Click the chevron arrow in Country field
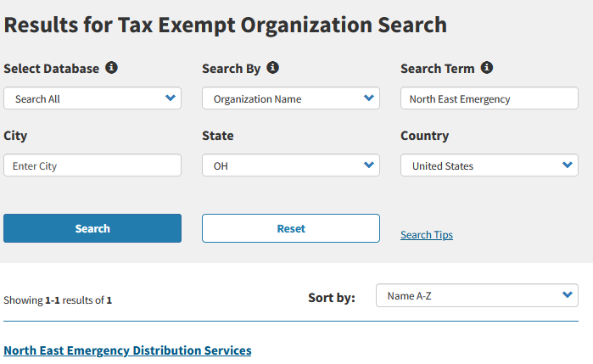593x364 pixels. coord(568,165)
